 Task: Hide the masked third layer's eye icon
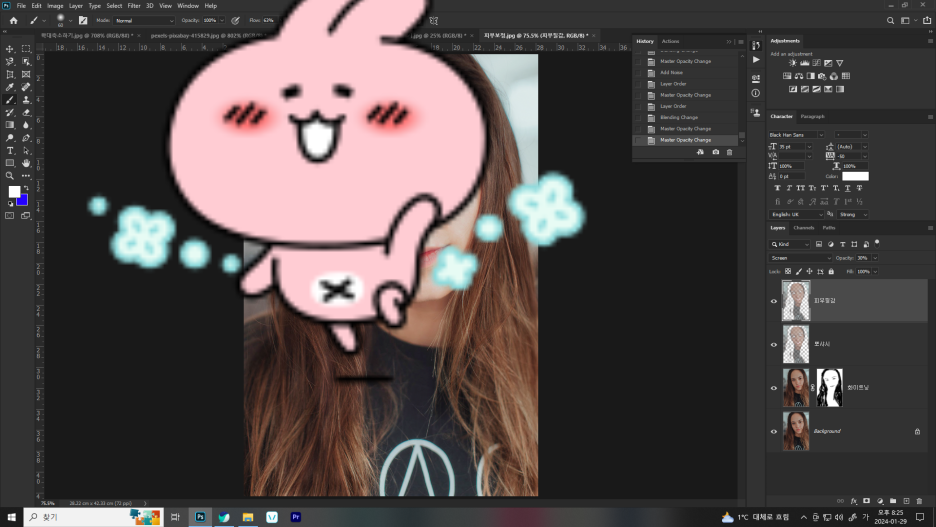click(x=774, y=388)
